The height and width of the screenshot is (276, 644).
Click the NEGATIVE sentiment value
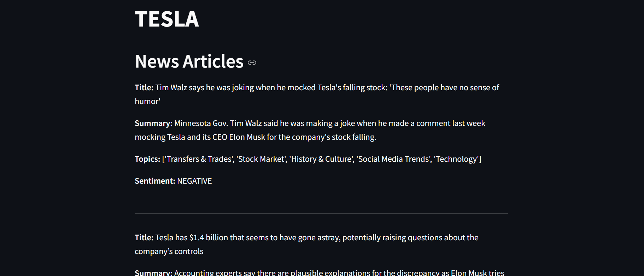tap(194, 181)
